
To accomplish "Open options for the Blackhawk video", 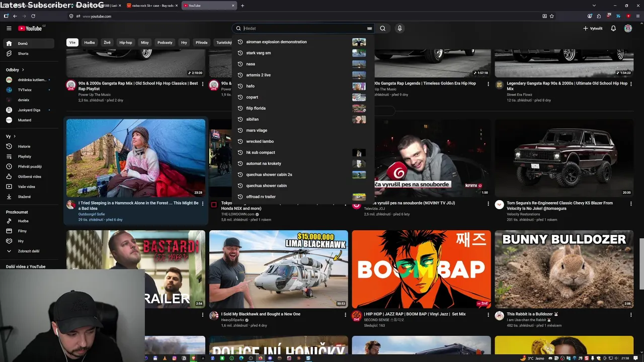I will [345, 315].
